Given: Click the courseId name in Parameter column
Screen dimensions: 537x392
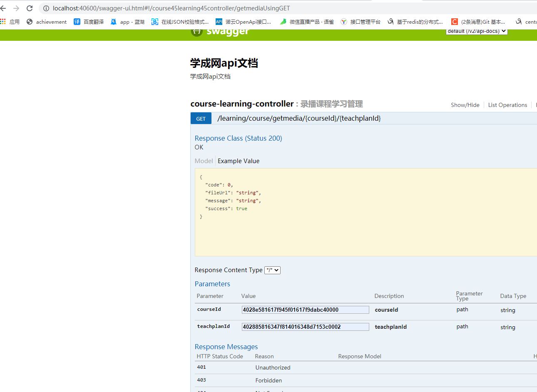Looking at the screenshot, I should pyautogui.click(x=209, y=309).
